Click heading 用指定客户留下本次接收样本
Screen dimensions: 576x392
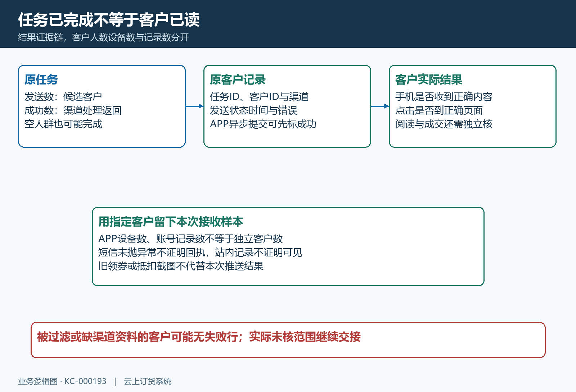171,222
